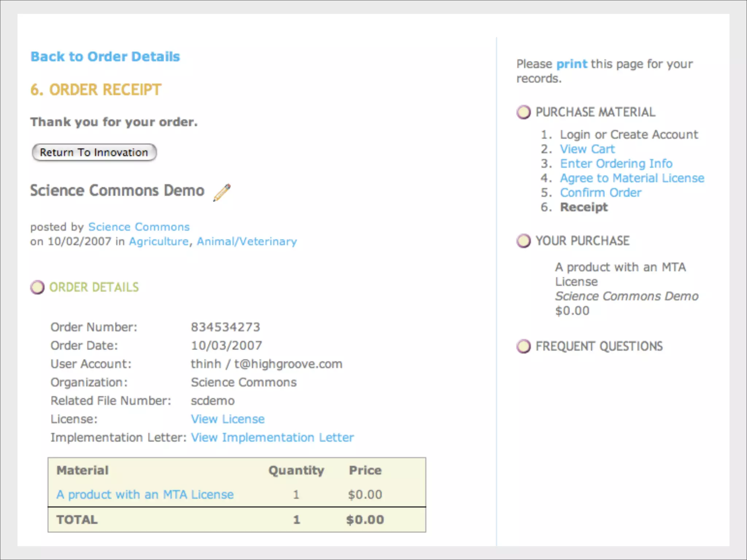Screen dimensions: 747x560
Task: Go back to Order Details link
Action: click(x=105, y=57)
